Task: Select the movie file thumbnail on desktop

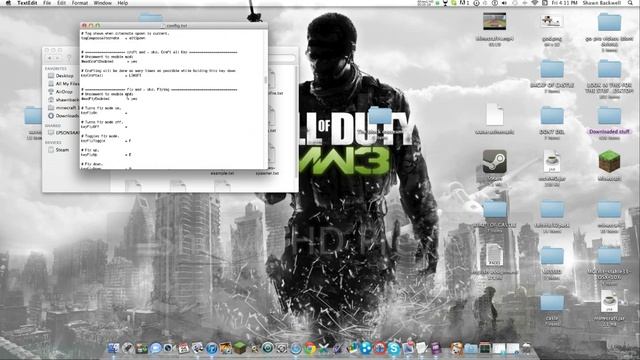Action: tap(495, 21)
